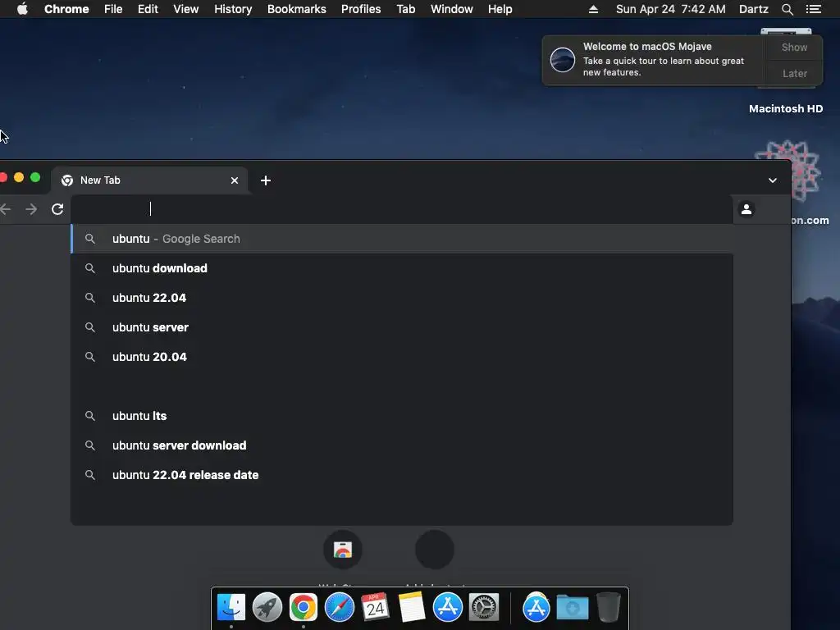Click the Add shortcut circle tile
The width and height of the screenshot is (840, 630).
pyautogui.click(x=435, y=550)
